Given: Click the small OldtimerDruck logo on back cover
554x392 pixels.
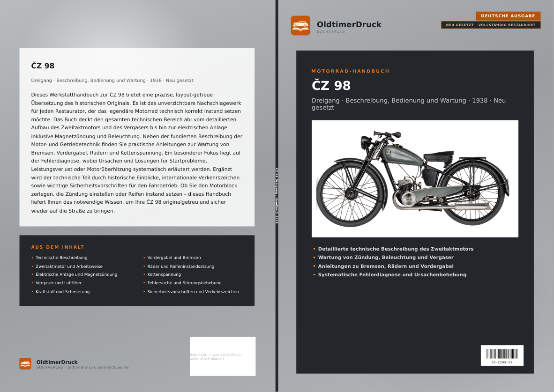Looking at the screenshot, I should click(25, 363).
